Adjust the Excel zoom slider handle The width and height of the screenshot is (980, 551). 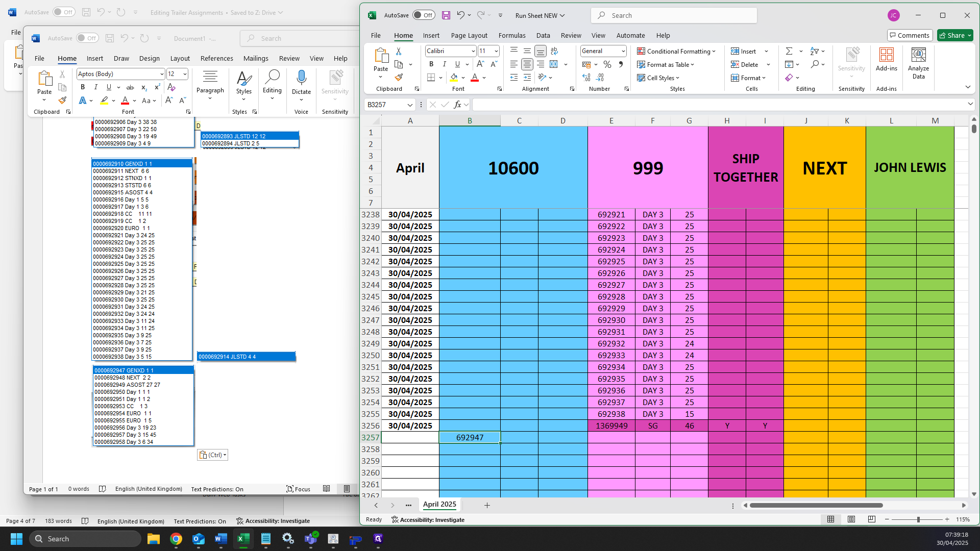[x=918, y=519]
